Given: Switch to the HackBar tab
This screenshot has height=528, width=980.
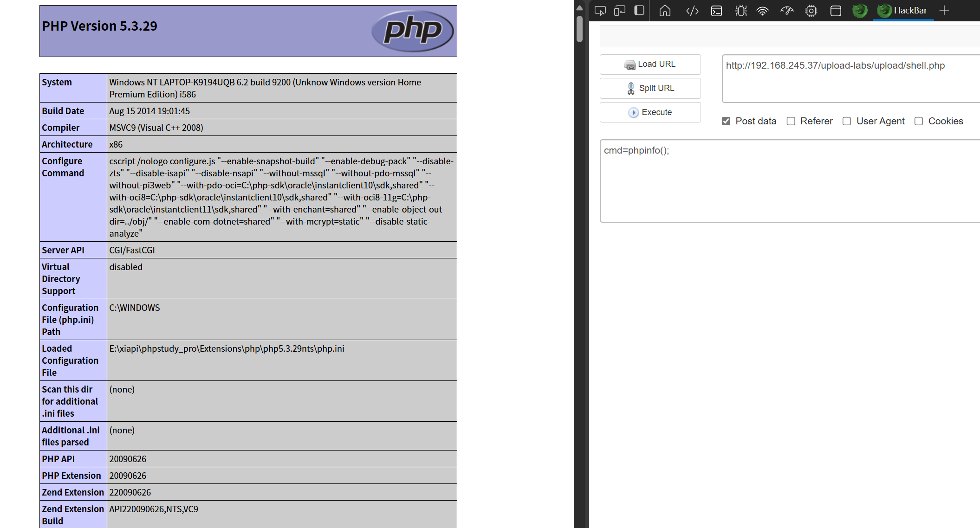Looking at the screenshot, I should (x=903, y=11).
